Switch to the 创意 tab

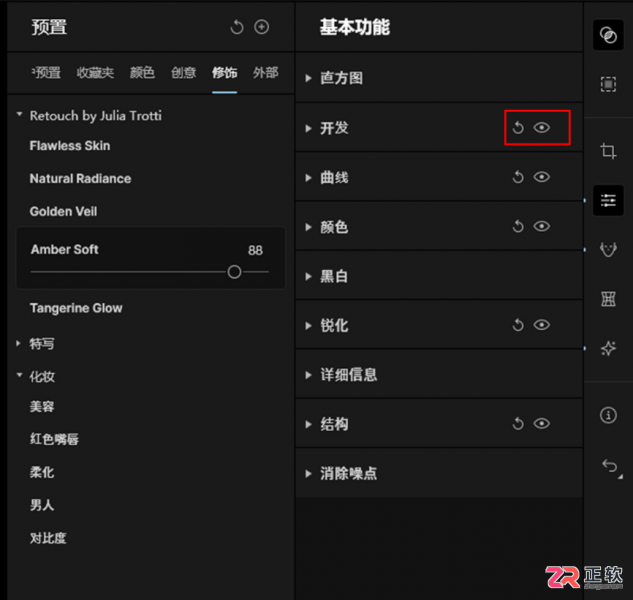[x=184, y=73]
